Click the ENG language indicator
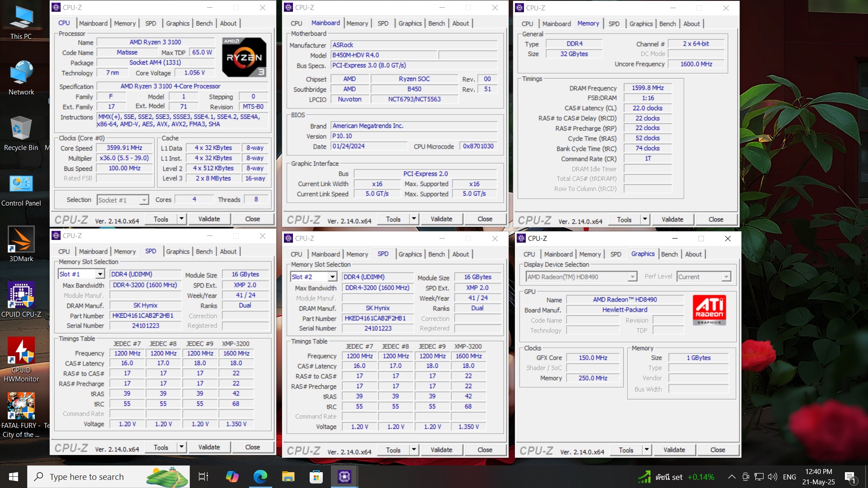868x488 pixels. coord(789,477)
